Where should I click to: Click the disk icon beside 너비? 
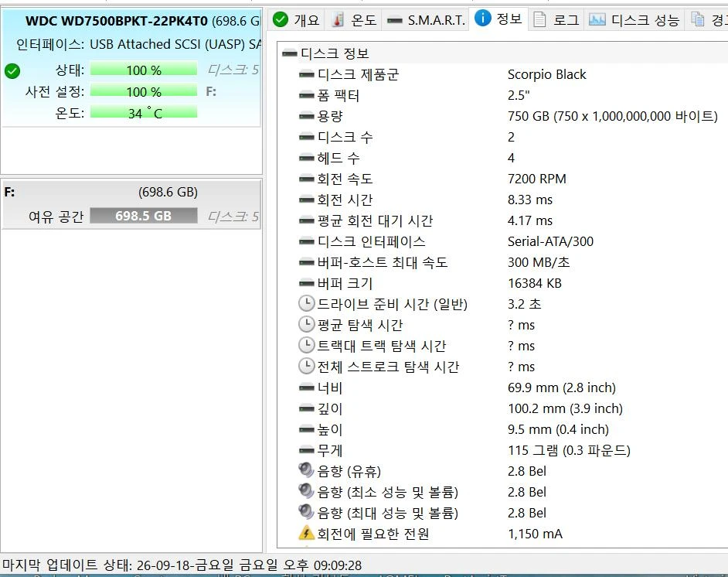307,388
